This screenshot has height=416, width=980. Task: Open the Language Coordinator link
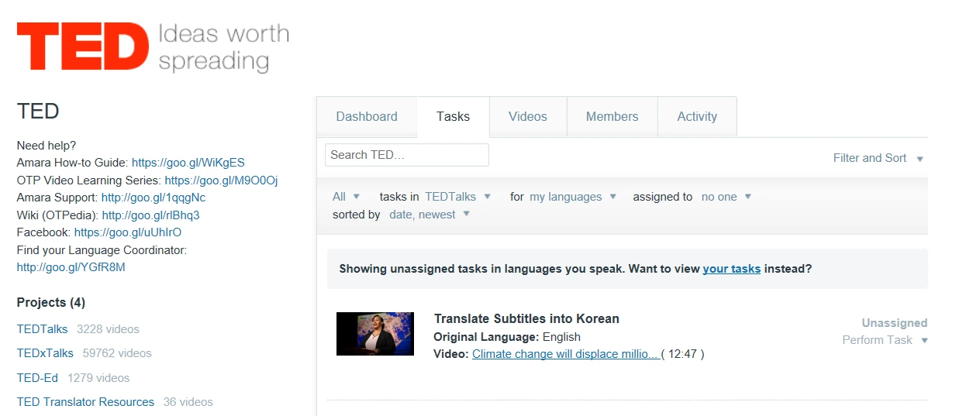pos(71,267)
